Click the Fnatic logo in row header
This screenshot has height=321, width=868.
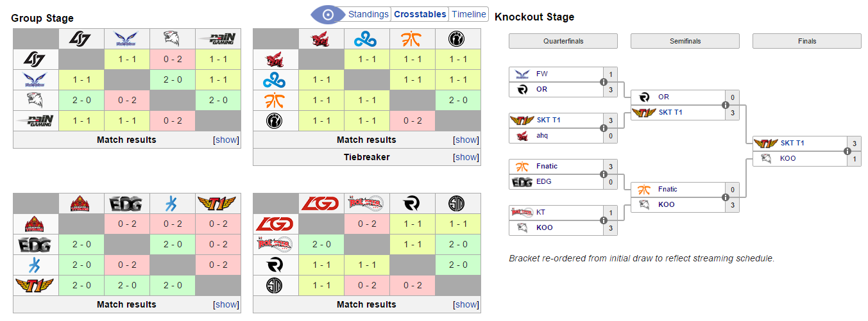point(276,101)
